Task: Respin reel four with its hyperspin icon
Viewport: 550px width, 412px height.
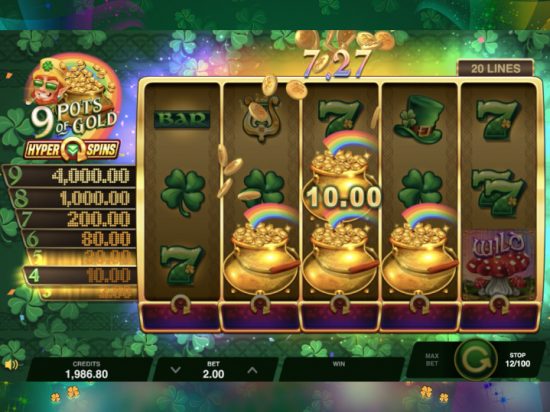Action: tap(419, 304)
